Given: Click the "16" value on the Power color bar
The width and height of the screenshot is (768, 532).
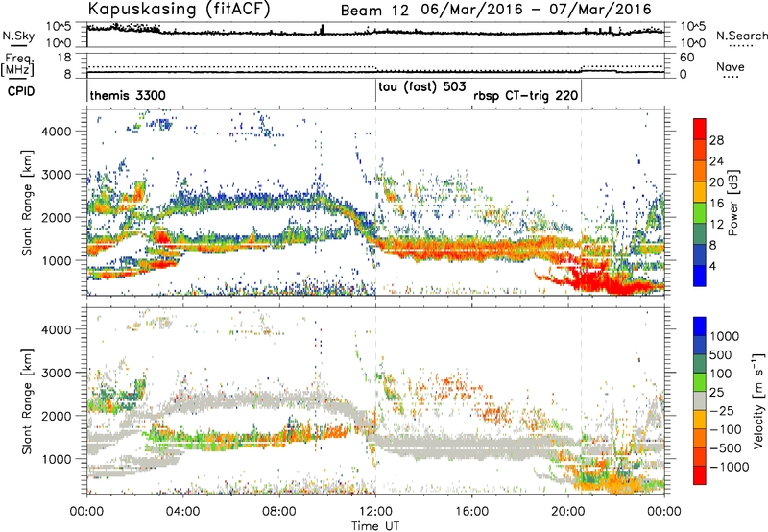Looking at the screenshot, I should coord(716,204).
